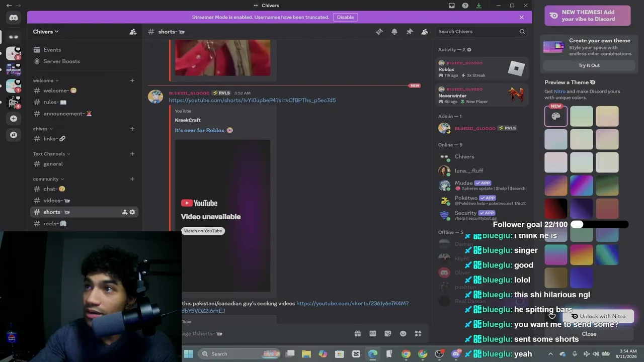644x362 pixels.
Task: Open the welcome channel
Action: pyautogui.click(x=84, y=90)
